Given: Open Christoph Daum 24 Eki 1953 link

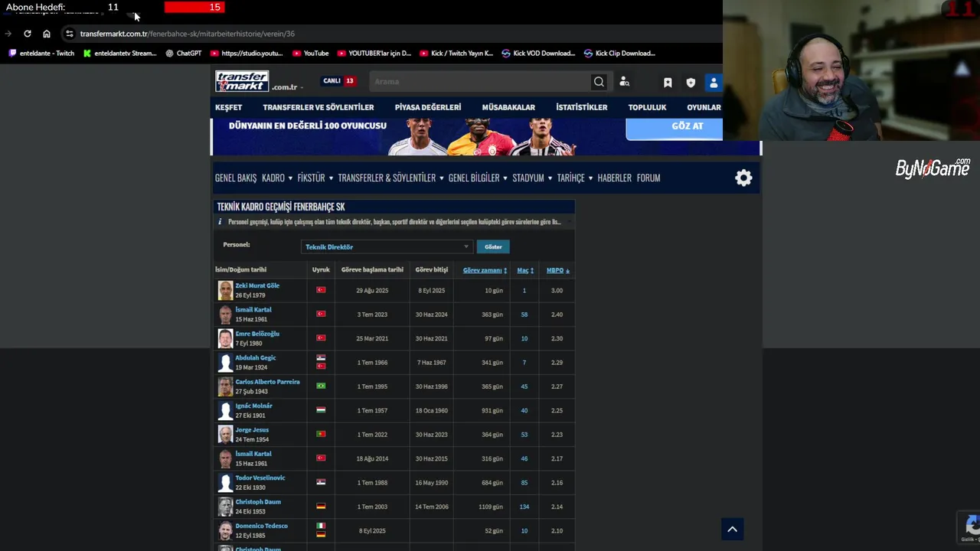Looking at the screenshot, I should coord(258,502).
